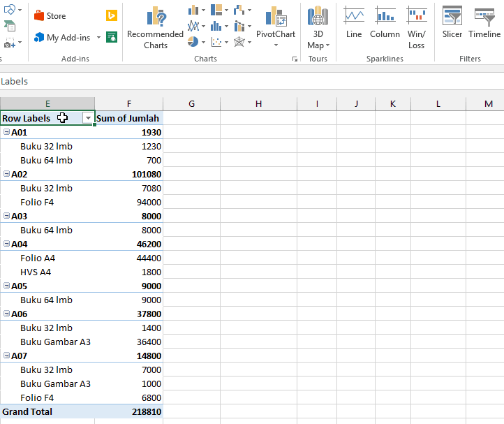Collapse the A01 pivot group
504x424 pixels.
pos(6,132)
